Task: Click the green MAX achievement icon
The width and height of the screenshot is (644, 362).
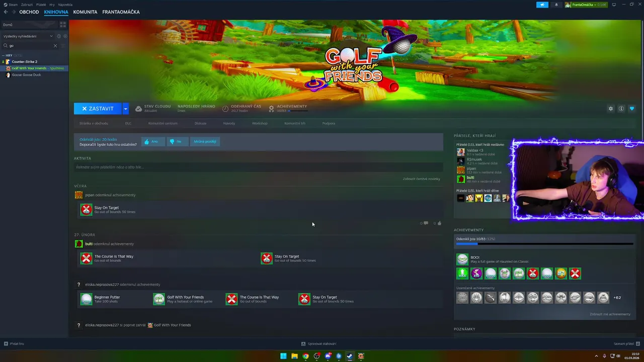Action: tap(462, 274)
